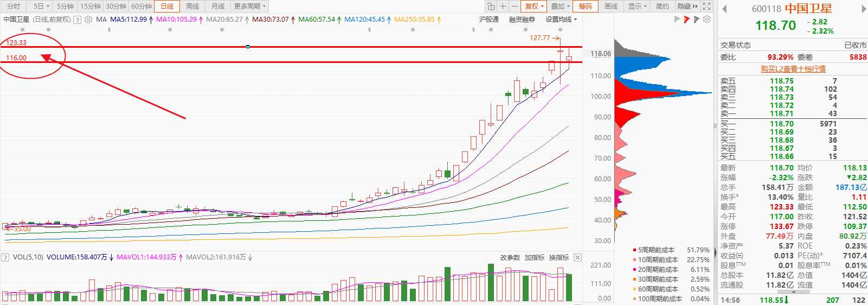Click the handle on the upper red line

248,47
